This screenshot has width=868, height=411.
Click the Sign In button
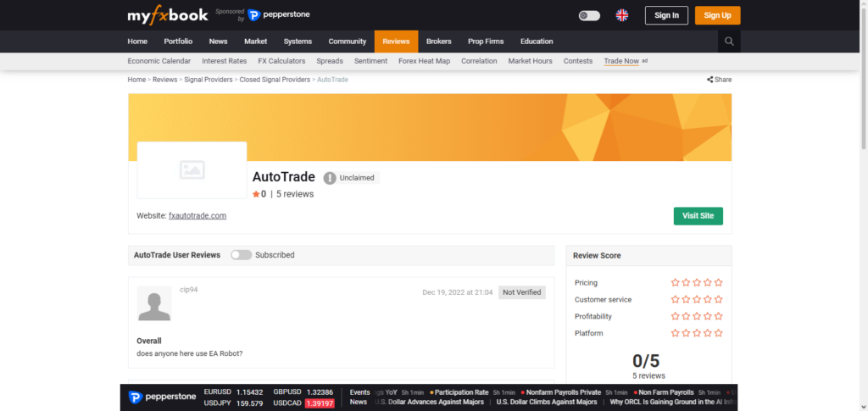666,15
